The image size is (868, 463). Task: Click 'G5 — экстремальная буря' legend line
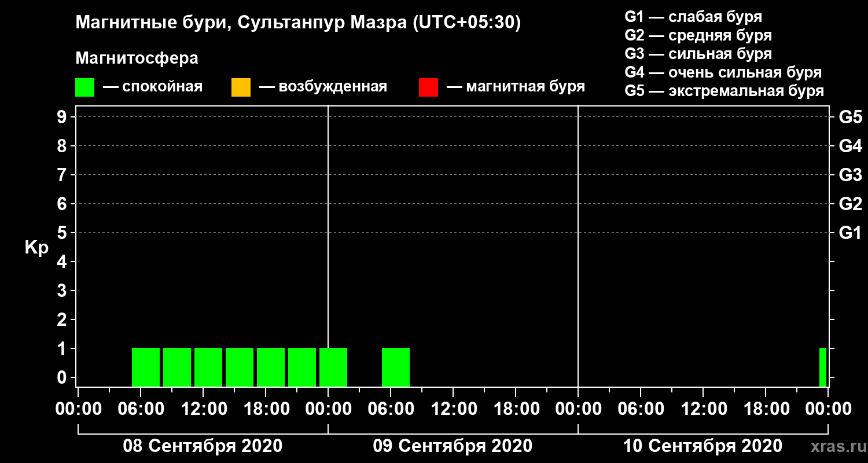tap(724, 91)
